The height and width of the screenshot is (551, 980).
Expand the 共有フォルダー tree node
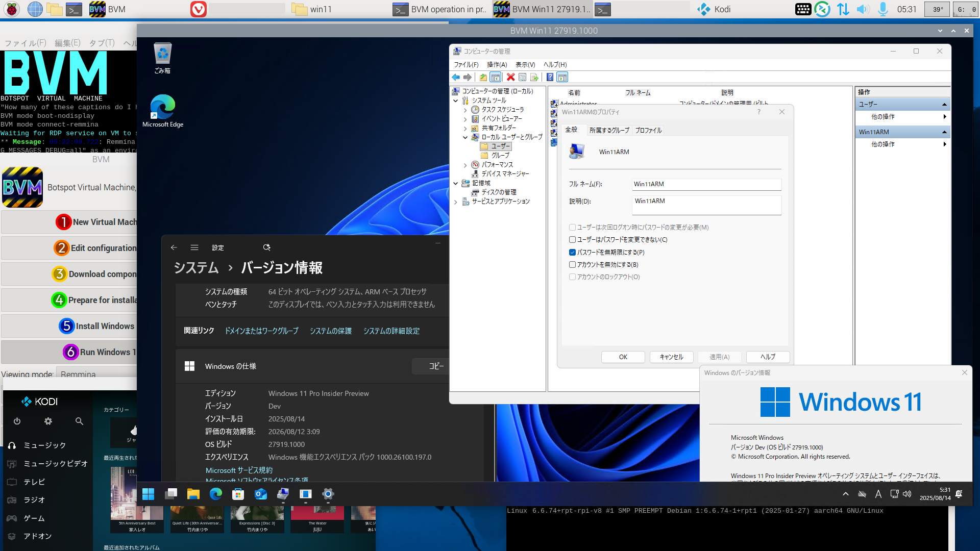coord(465,128)
